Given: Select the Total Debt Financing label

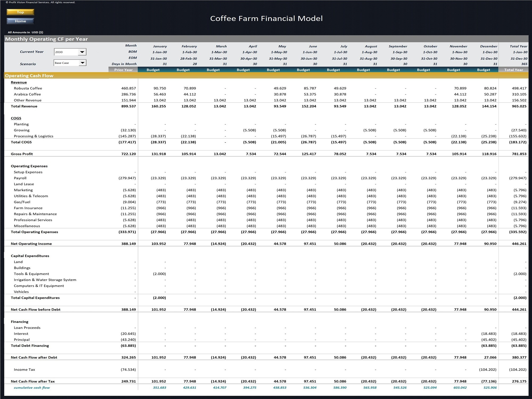Looking at the screenshot, I should coord(30,346).
